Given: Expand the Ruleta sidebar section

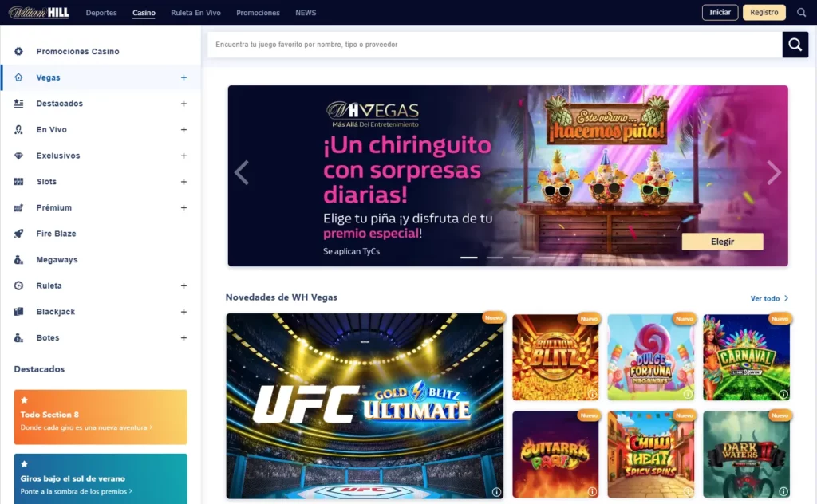Looking at the screenshot, I should [x=184, y=285].
